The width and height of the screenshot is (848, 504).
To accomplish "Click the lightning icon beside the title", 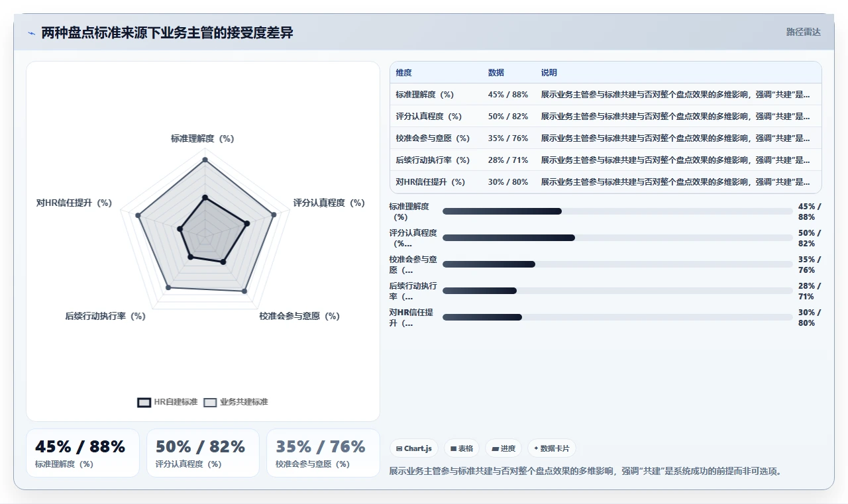I will pyautogui.click(x=31, y=33).
